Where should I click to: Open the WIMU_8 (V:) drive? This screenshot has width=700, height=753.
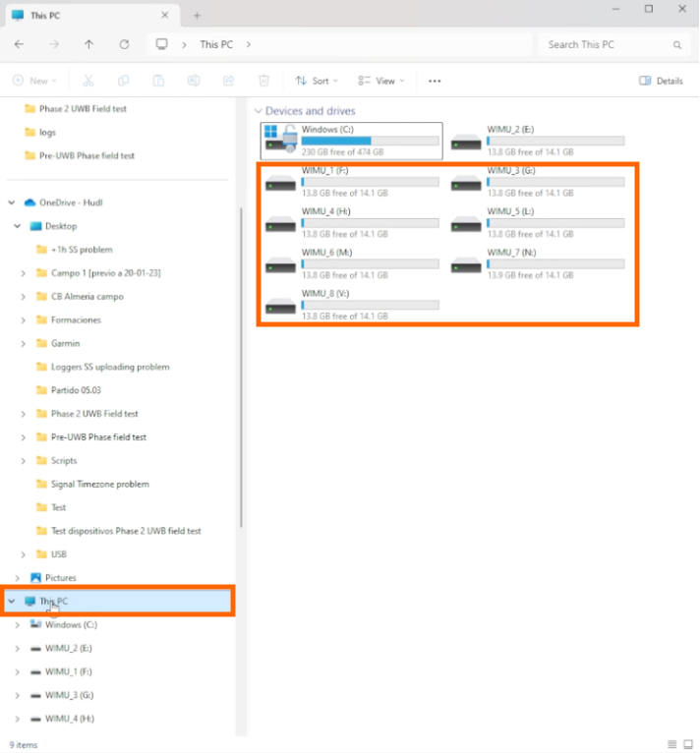pyautogui.click(x=352, y=305)
